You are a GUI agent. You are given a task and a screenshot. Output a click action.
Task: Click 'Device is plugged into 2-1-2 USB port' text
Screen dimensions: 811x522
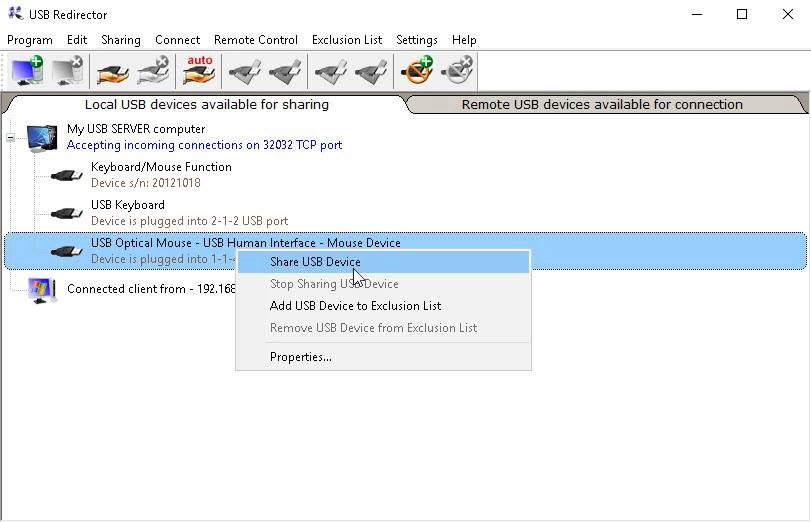pyautogui.click(x=189, y=221)
